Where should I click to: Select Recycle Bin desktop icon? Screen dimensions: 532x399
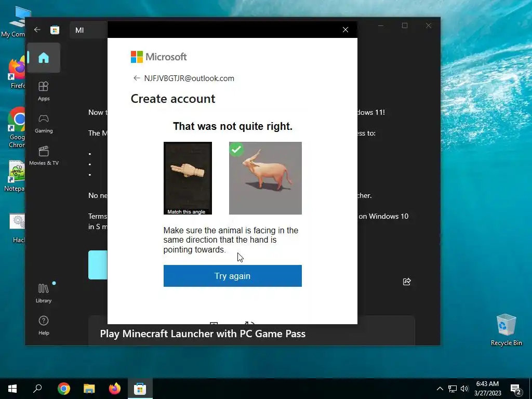(x=506, y=330)
